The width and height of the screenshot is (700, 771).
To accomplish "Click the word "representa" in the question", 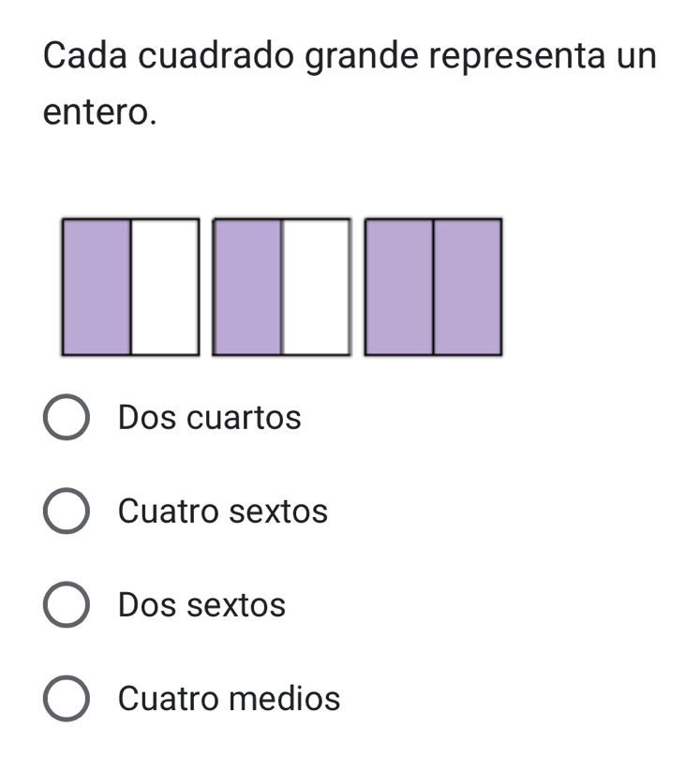I will [x=517, y=57].
